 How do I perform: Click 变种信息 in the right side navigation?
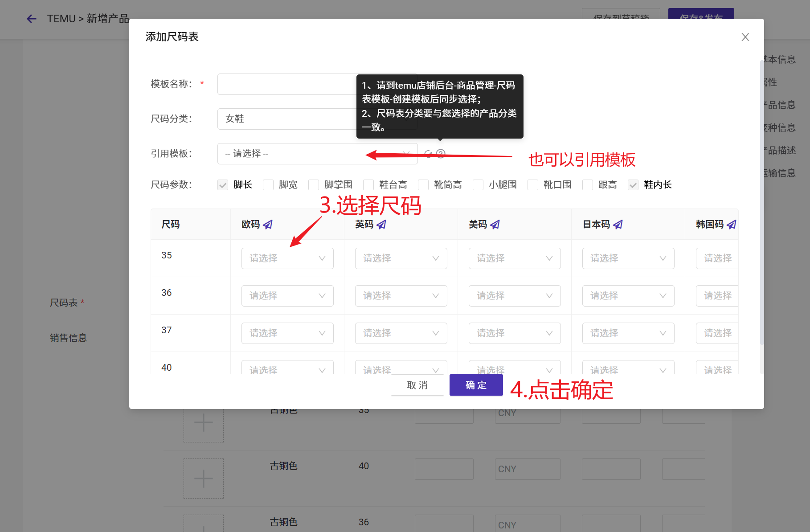[x=780, y=127]
